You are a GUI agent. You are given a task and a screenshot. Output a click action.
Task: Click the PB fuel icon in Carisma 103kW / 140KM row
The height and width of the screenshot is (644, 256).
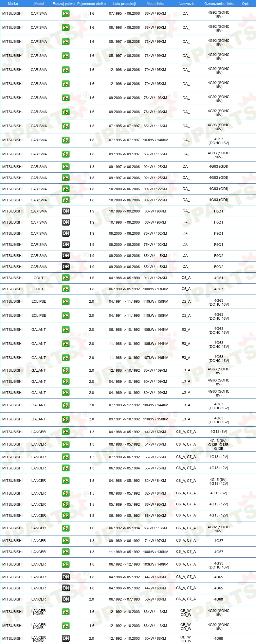pyautogui.click(x=66, y=140)
